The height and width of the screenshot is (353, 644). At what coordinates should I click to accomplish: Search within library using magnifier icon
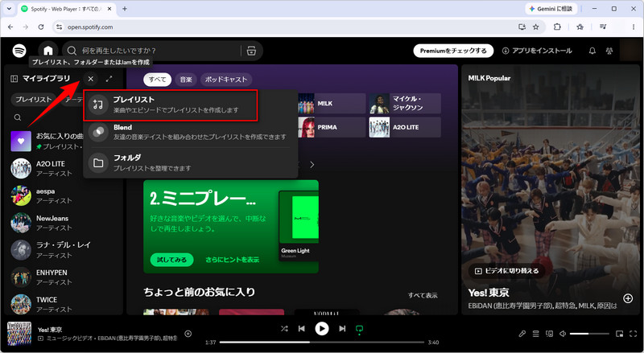pos(18,117)
